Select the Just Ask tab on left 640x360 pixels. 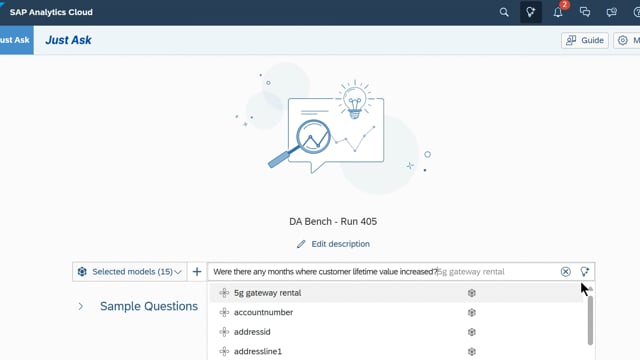(16, 40)
